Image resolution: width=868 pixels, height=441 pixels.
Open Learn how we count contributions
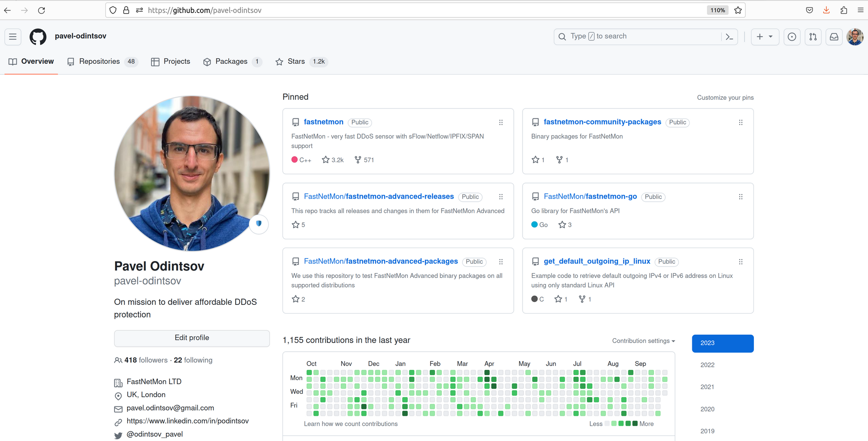[351, 424]
